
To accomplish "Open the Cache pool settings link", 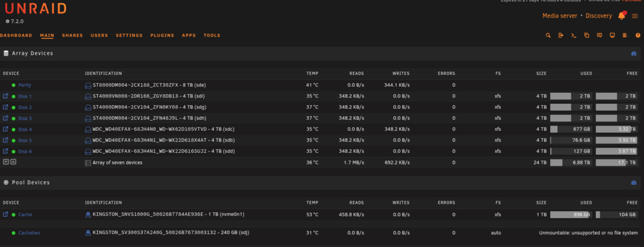I will (x=25, y=215).
